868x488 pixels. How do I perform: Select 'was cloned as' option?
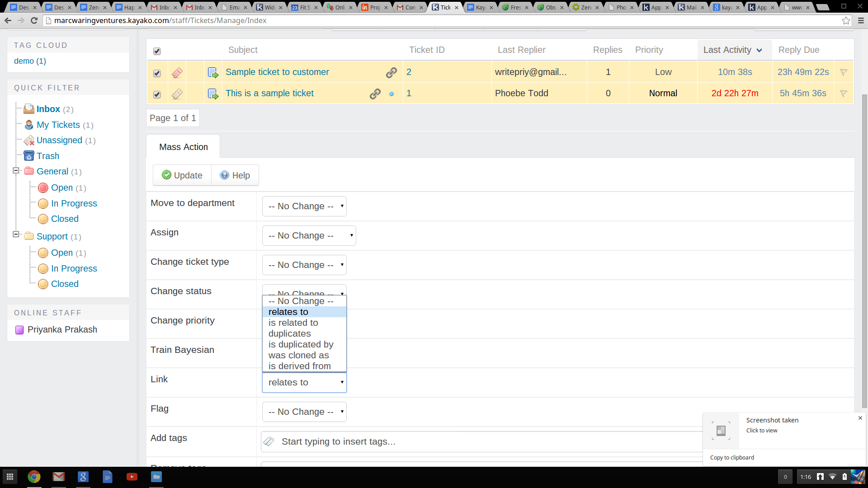click(x=304, y=355)
